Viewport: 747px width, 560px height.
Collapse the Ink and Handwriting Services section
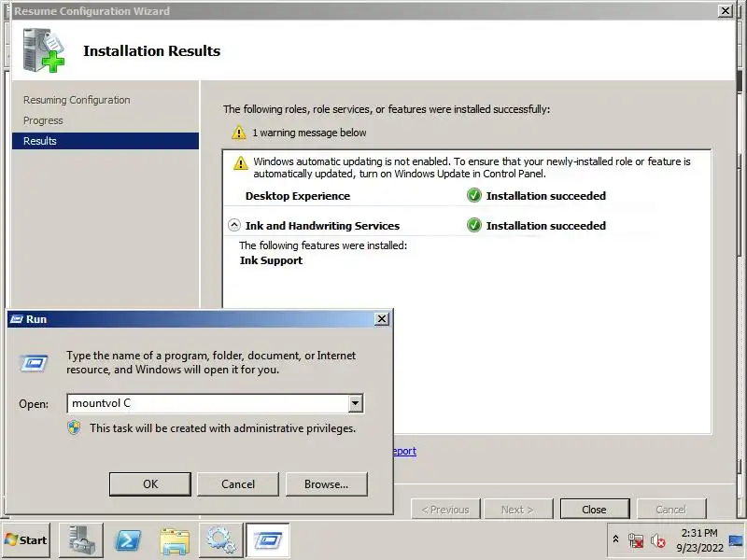click(x=234, y=225)
